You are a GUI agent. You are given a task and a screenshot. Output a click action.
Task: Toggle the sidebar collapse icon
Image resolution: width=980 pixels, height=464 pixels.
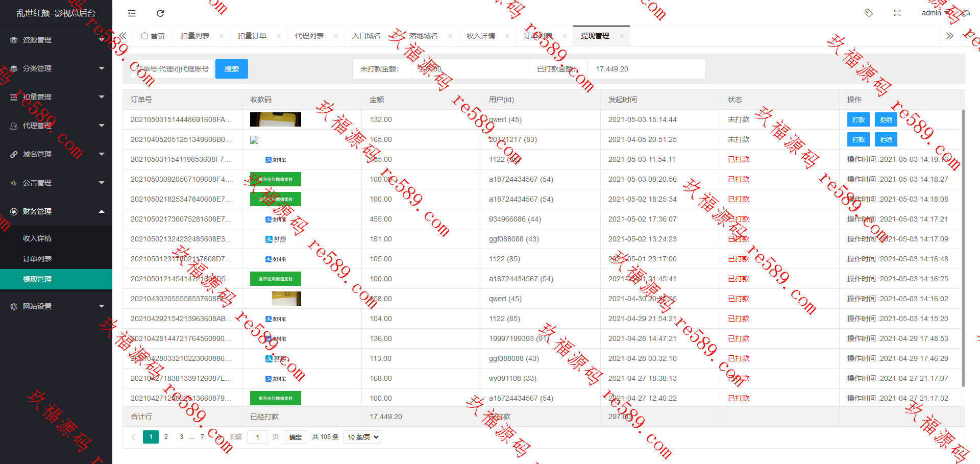(x=132, y=13)
